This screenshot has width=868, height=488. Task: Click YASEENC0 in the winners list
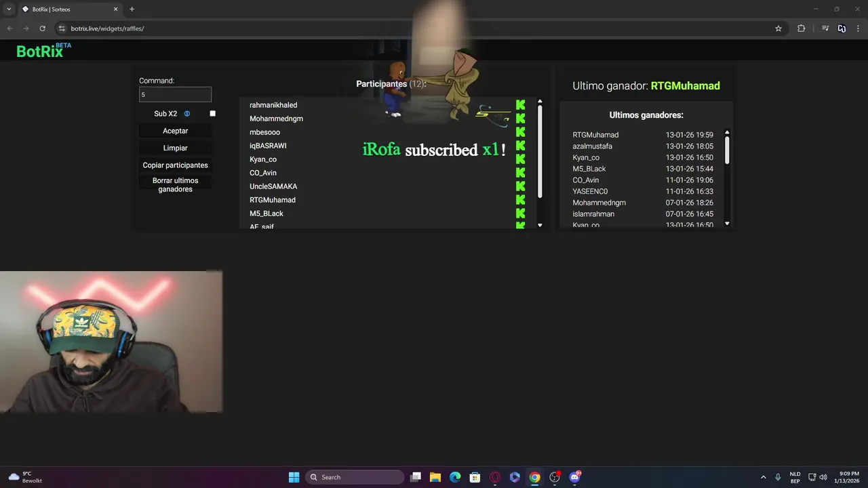(x=590, y=191)
